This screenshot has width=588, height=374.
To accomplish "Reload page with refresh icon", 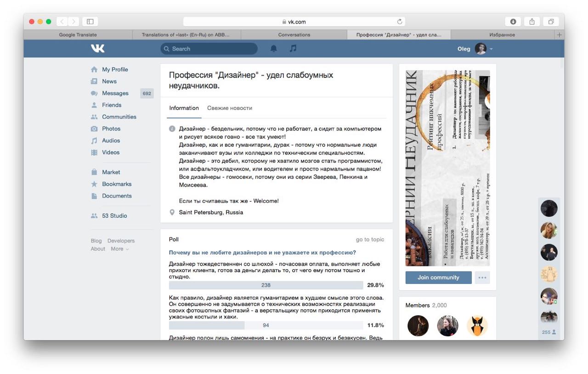I will [400, 22].
